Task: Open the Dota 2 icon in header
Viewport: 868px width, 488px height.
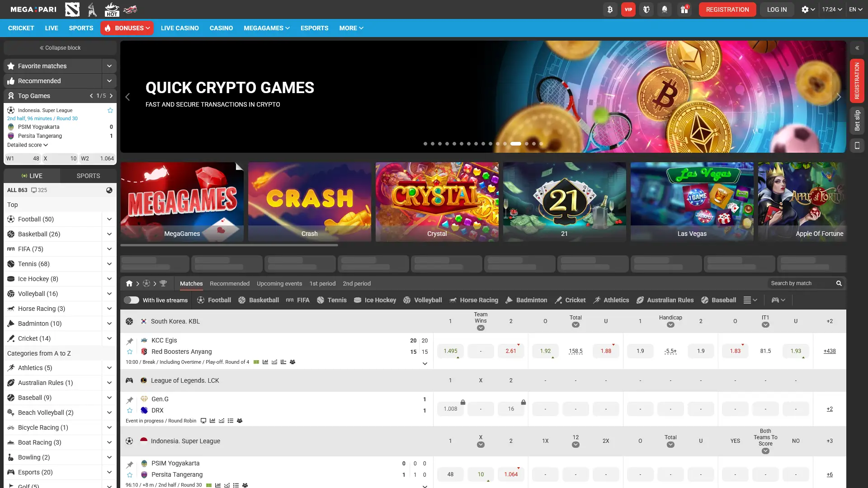Action: 72,9
